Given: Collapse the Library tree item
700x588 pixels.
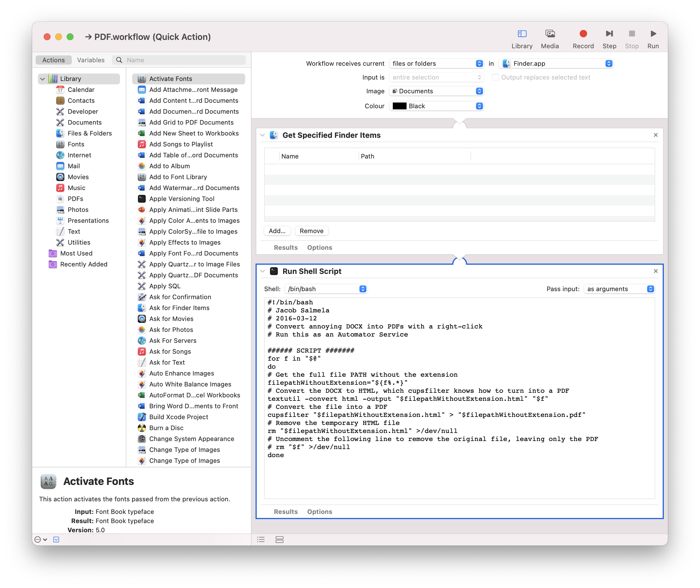Looking at the screenshot, I should coord(43,79).
